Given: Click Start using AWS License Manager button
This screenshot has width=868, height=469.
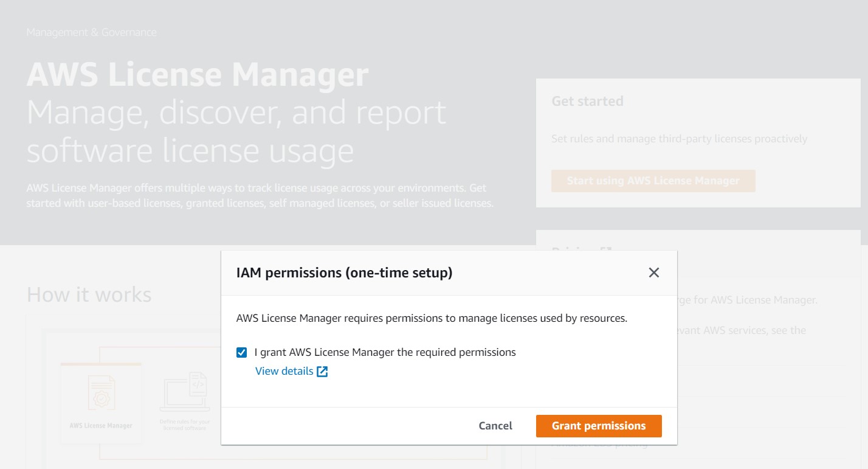Looking at the screenshot, I should coord(653,181).
